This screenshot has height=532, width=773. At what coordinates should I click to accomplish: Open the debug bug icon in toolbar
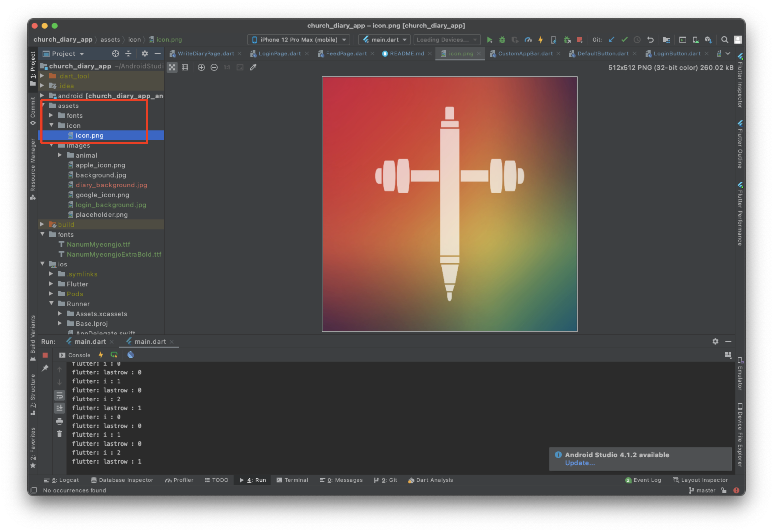(x=502, y=40)
